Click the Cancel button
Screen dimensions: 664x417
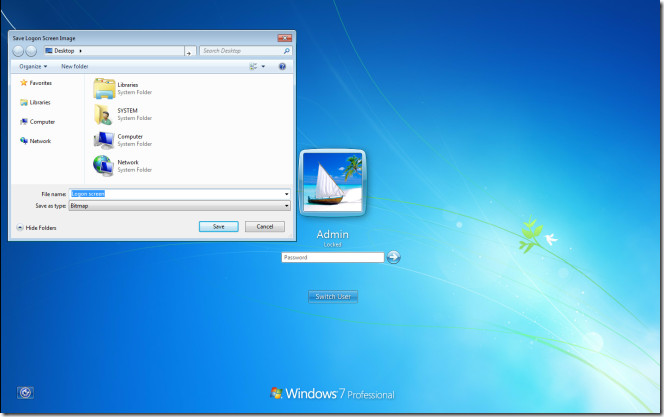(x=265, y=226)
